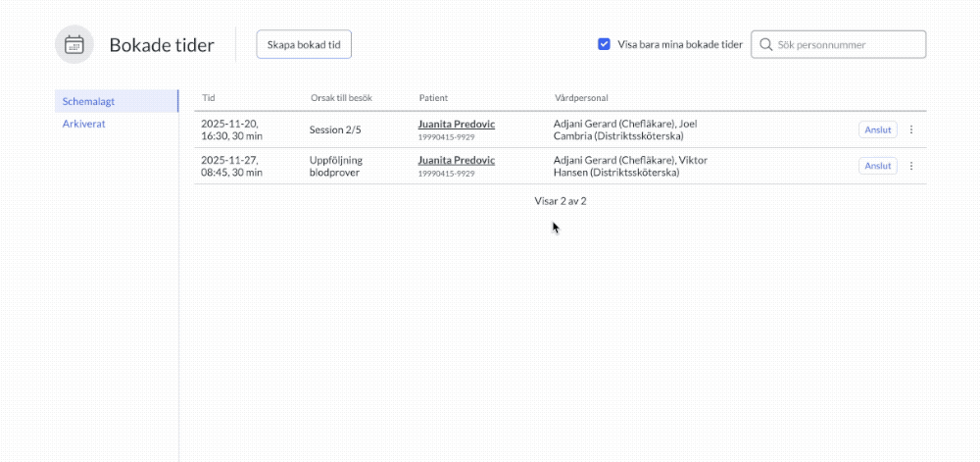Screen dimensions: 980x462
Task: Click Anslut for the 2025-11-20 appointment
Action: (878, 129)
